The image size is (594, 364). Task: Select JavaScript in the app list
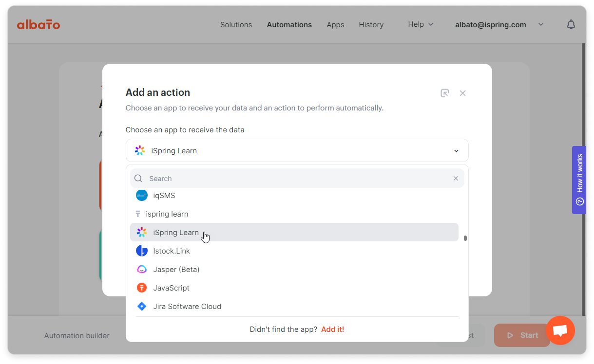294,288
